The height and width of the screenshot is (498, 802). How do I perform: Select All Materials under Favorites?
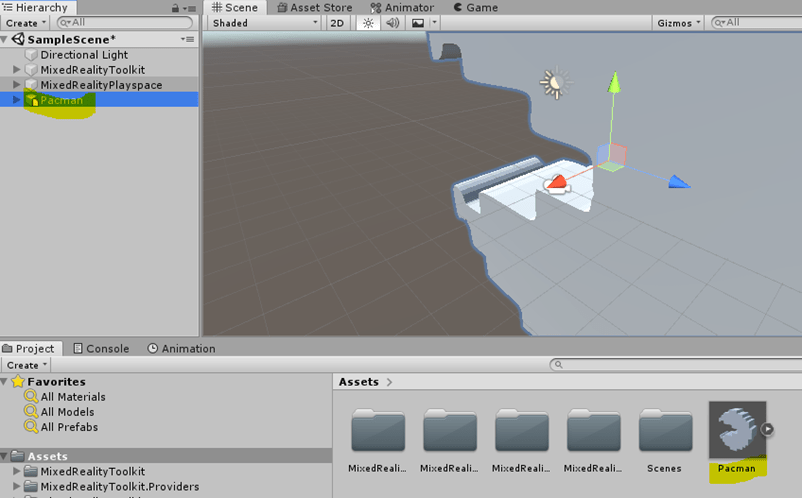point(72,397)
